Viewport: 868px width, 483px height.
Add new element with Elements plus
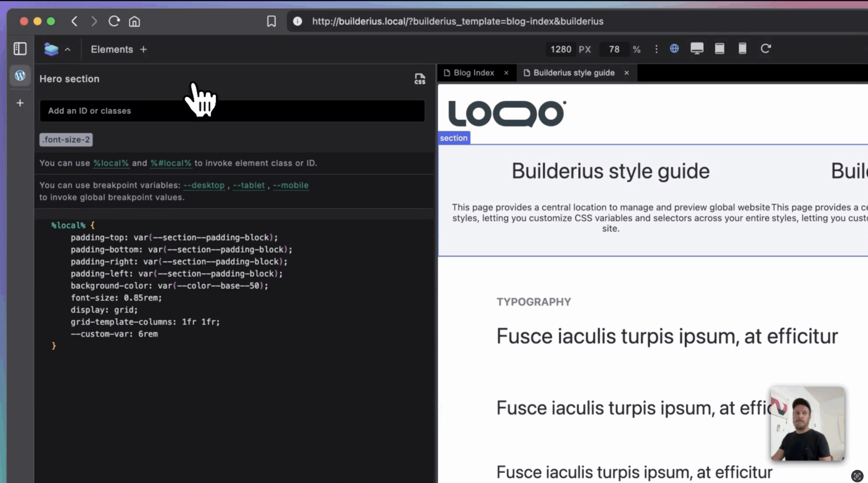(x=143, y=50)
